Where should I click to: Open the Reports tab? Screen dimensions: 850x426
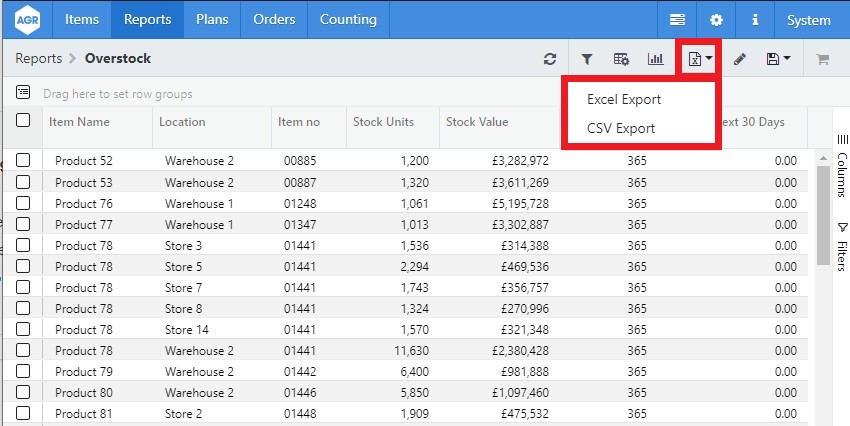click(147, 20)
